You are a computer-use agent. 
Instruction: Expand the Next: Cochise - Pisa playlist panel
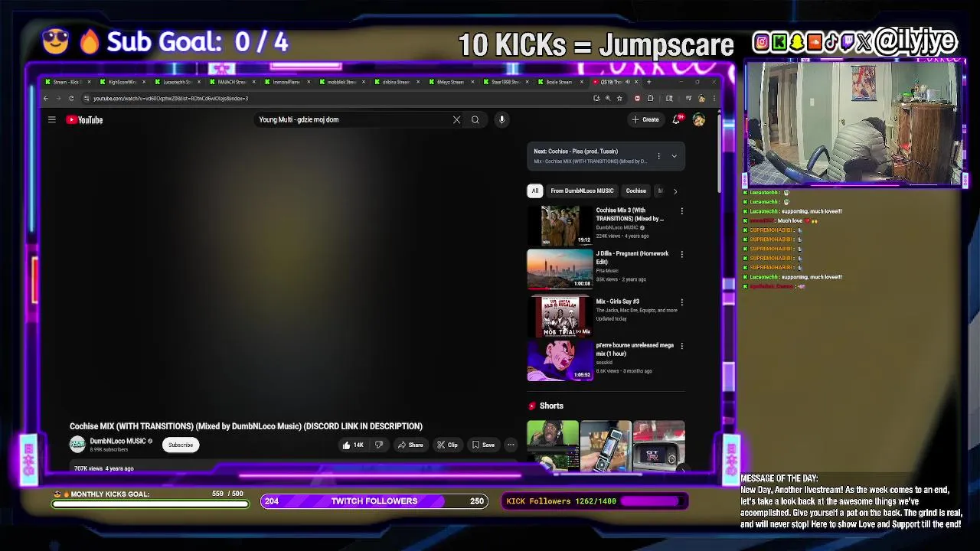(x=674, y=156)
